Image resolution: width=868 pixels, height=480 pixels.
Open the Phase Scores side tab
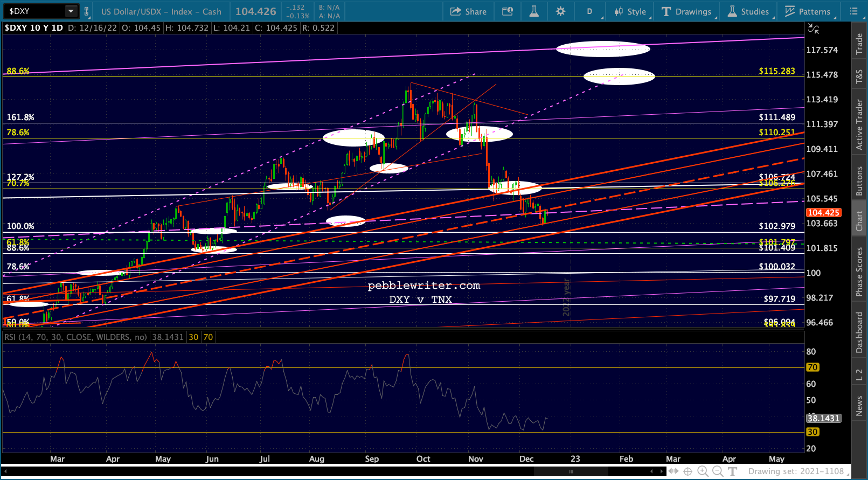point(859,271)
